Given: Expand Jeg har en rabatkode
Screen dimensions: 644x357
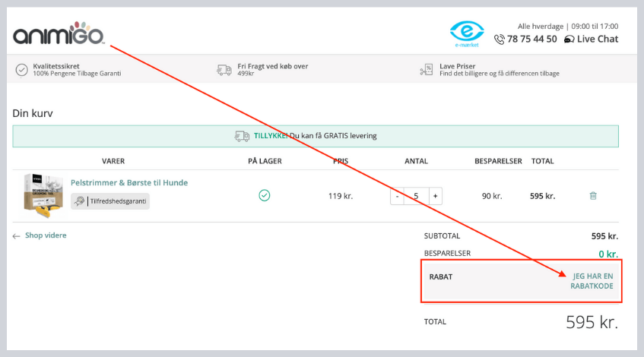Looking at the screenshot, I should pos(592,281).
